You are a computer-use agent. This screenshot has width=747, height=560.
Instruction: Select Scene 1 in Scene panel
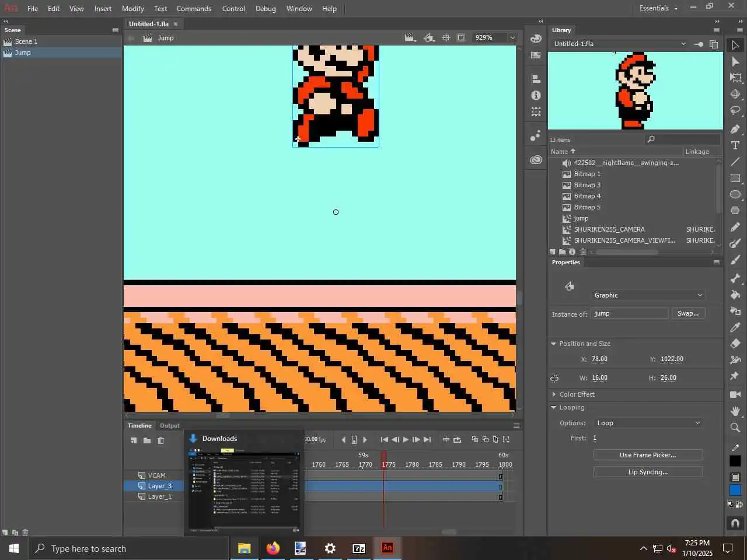pos(61,41)
